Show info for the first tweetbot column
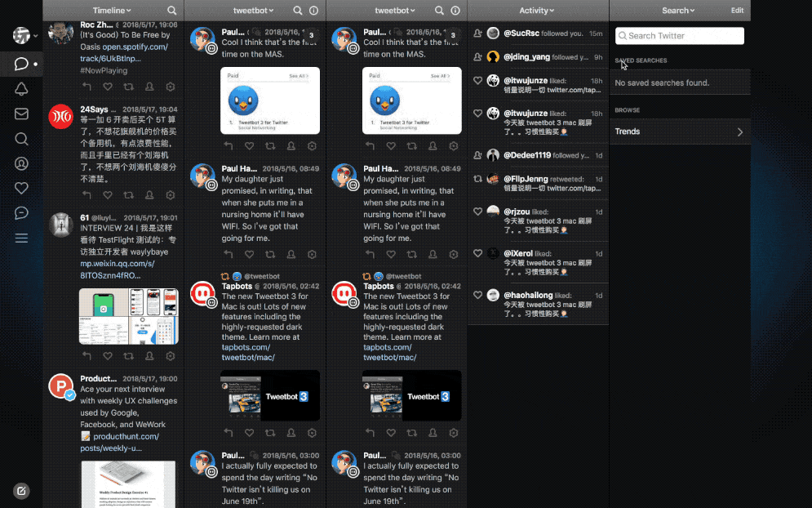This screenshot has width=812, height=508. click(314, 11)
